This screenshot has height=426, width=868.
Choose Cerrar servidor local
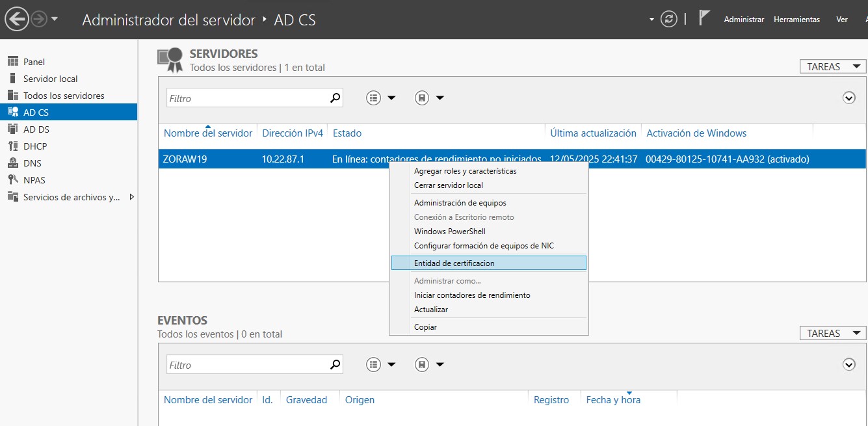click(x=449, y=185)
